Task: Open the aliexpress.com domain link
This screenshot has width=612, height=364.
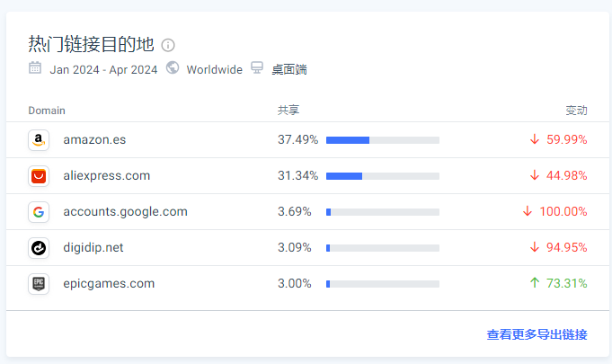Action: pos(106,176)
